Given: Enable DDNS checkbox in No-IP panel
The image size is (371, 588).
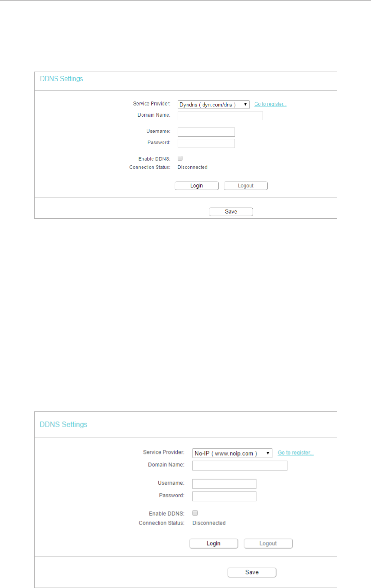Looking at the screenshot, I should (195, 512).
